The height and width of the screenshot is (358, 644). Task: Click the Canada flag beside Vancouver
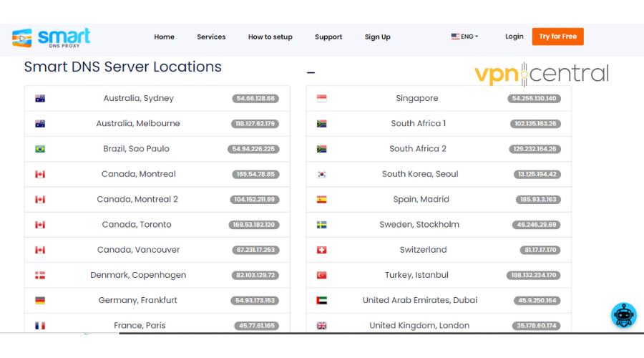click(40, 250)
